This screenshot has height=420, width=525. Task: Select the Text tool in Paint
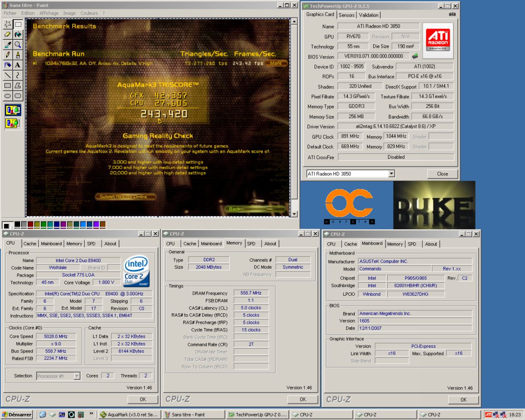[18, 65]
